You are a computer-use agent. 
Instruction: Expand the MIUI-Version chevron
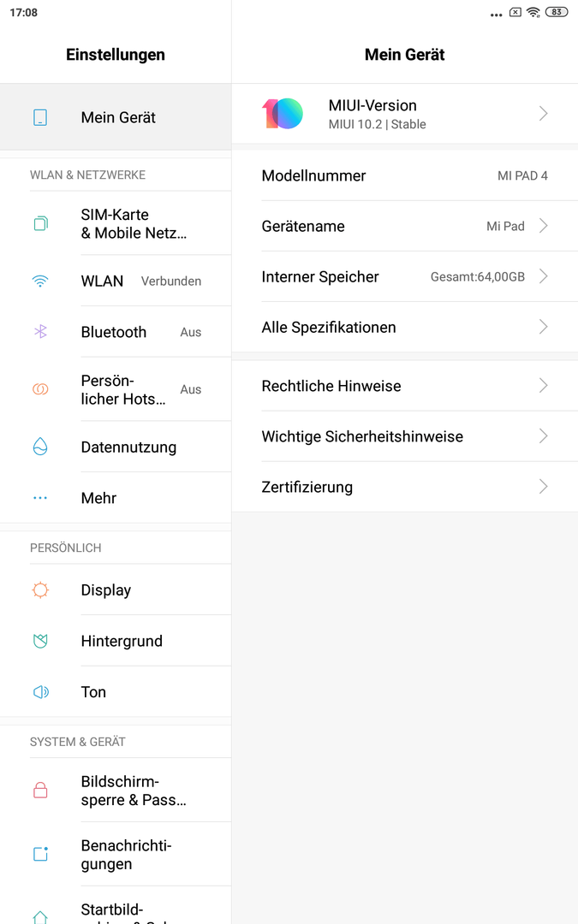[x=543, y=113]
